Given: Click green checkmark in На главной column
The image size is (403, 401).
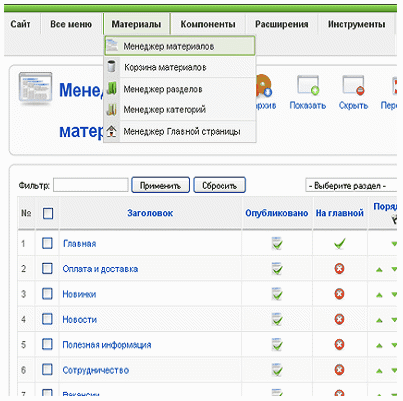Looking at the screenshot, I should (x=339, y=243).
